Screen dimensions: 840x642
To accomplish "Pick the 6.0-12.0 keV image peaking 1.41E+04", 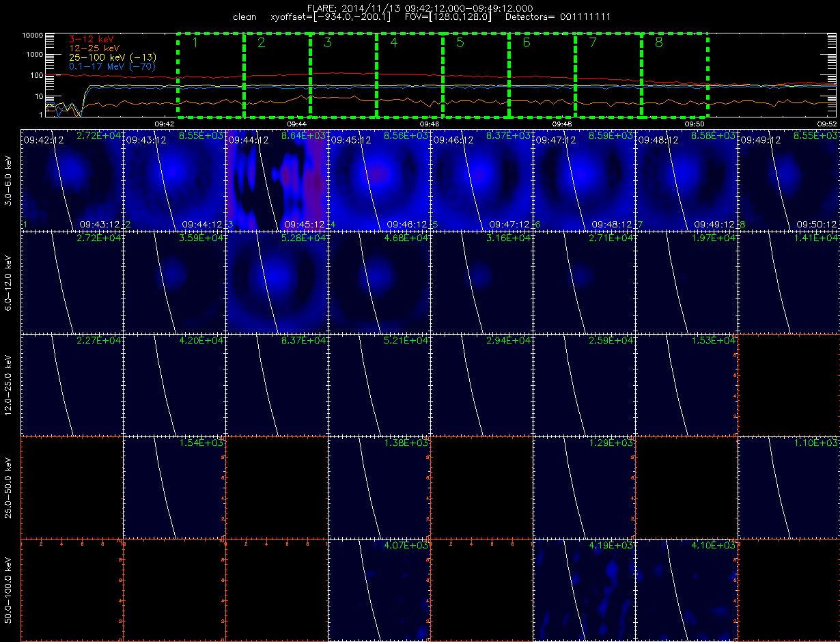I will tap(789, 282).
